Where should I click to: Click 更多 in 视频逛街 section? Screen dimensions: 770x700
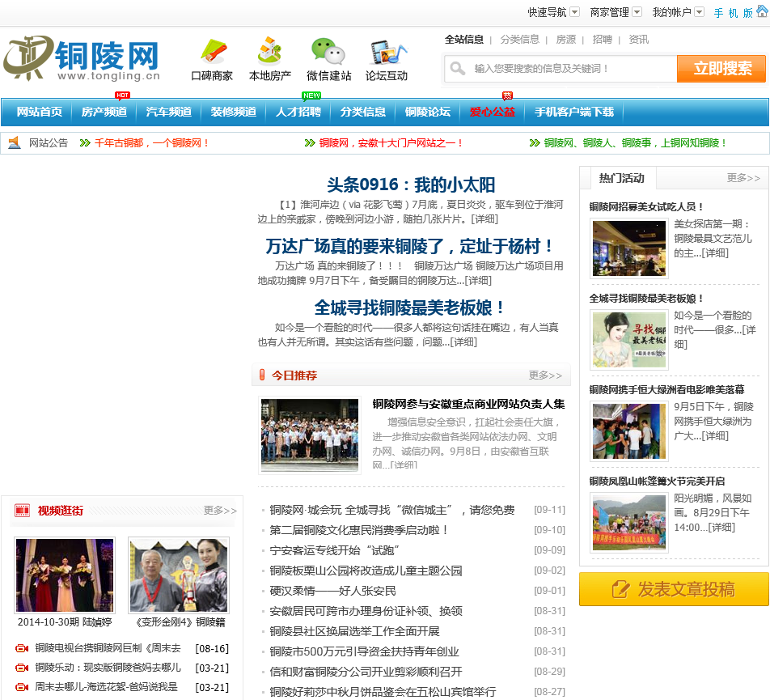pos(220,511)
